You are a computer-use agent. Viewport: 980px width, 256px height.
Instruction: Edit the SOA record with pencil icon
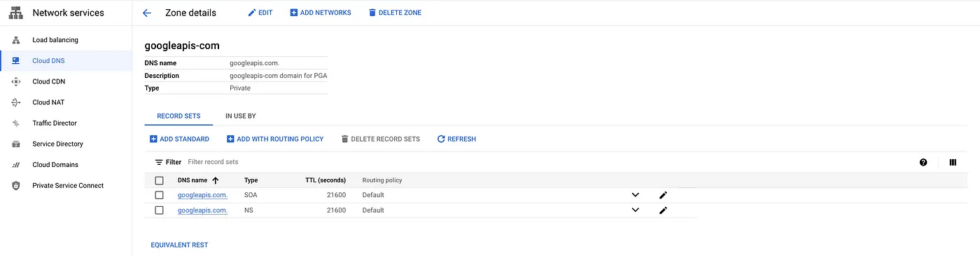pyautogui.click(x=664, y=195)
